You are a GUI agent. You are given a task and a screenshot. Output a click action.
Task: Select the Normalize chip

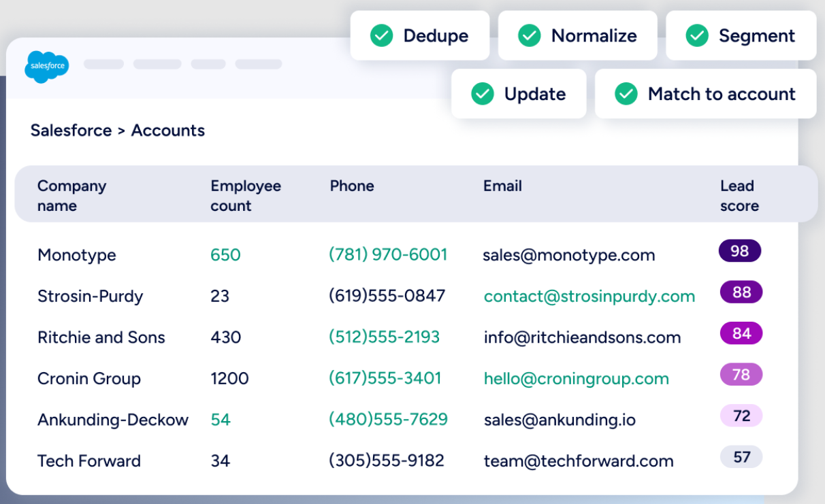coord(578,35)
